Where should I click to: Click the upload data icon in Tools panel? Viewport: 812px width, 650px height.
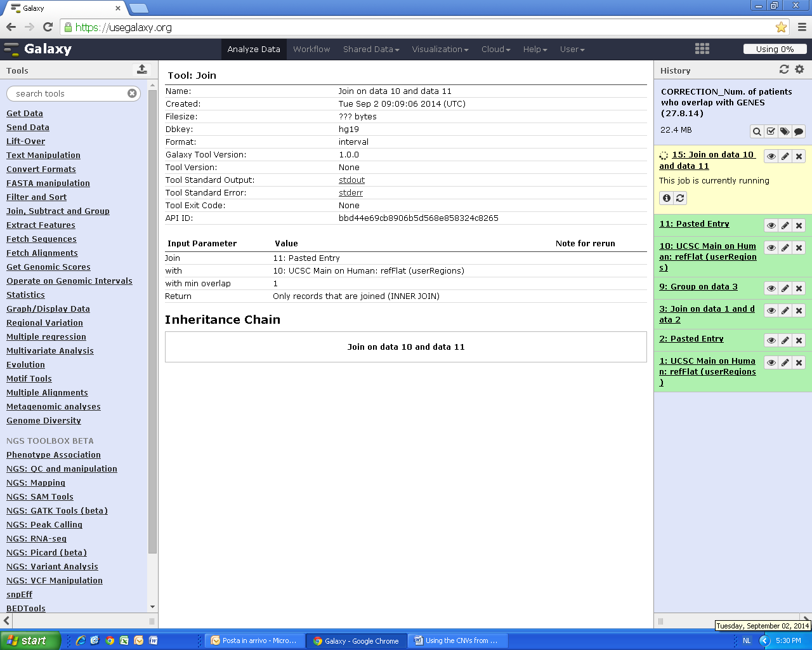[141, 69]
